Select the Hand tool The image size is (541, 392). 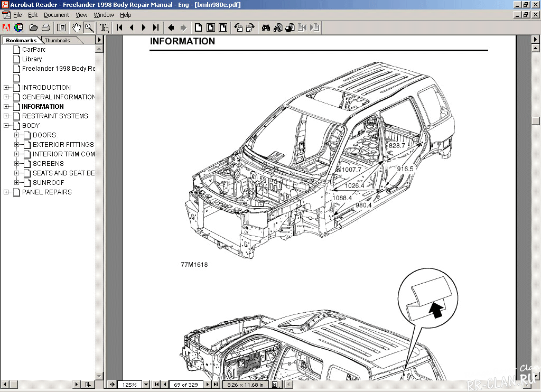click(77, 27)
